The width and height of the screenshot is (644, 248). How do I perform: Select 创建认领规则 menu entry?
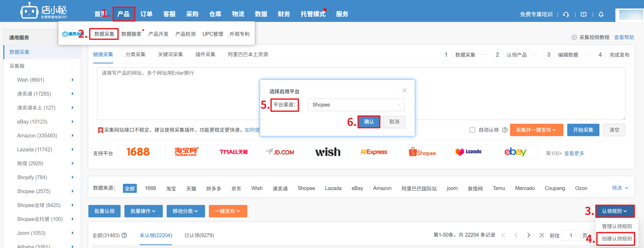tap(617, 239)
